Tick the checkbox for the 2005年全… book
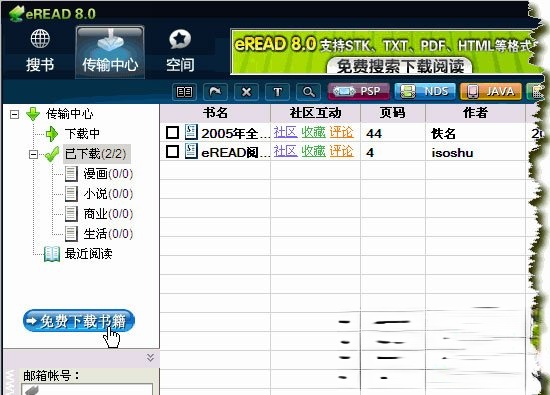 (172, 133)
